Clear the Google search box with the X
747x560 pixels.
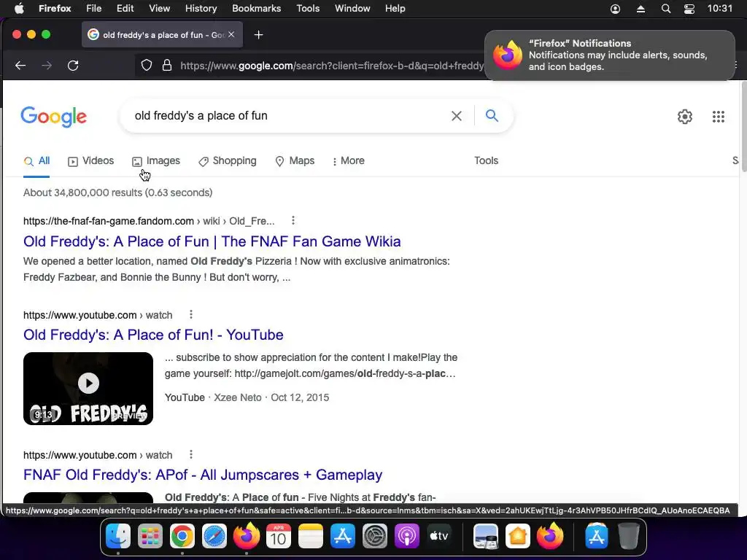pos(457,116)
